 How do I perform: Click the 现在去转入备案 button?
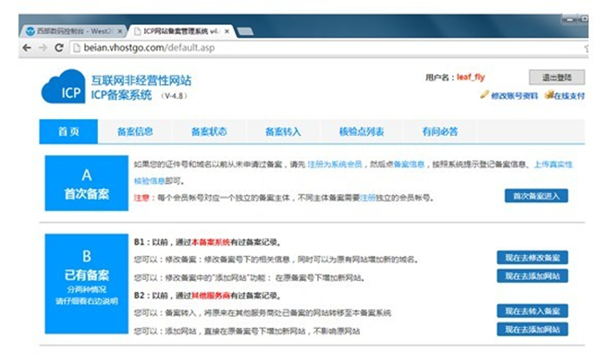pos(533,310)
